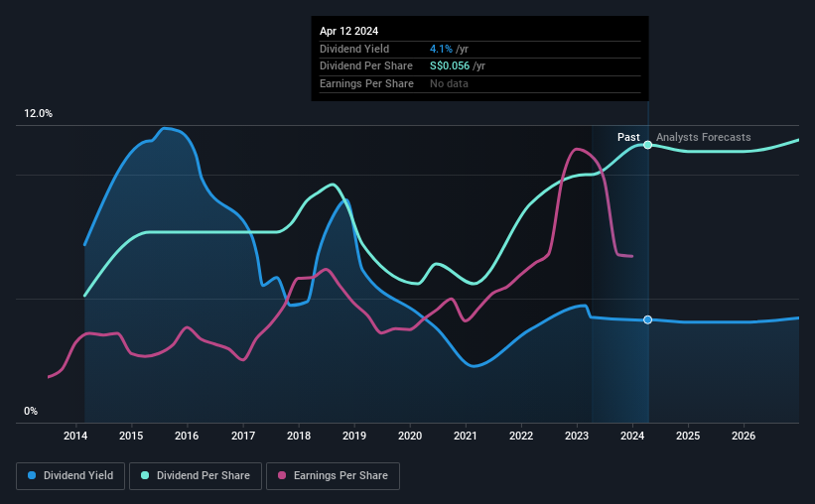The width and height of the screenshot is (815, 504).
Task: Click the 2021 x-axis label
Action: (466, 436)
